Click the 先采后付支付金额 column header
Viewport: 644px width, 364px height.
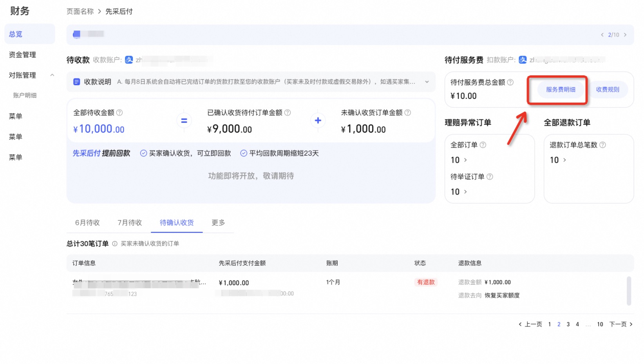[242, 263]
